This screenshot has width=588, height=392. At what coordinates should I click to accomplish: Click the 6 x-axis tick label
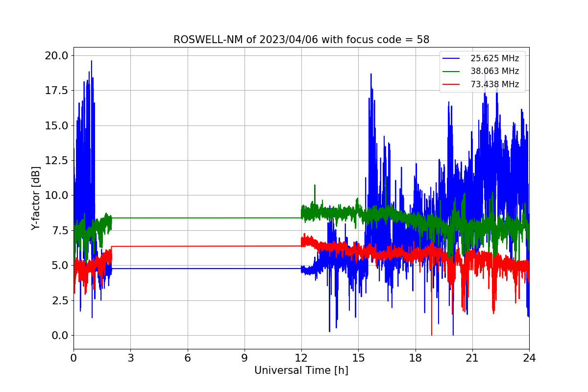click(x=188, y=358)
